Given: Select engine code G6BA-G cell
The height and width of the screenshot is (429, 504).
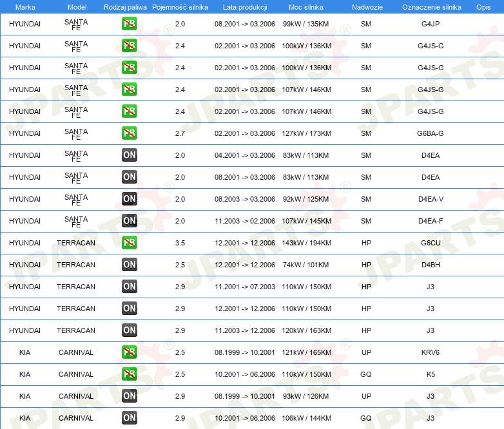Looking at the screenshot, I should [431, 133].
